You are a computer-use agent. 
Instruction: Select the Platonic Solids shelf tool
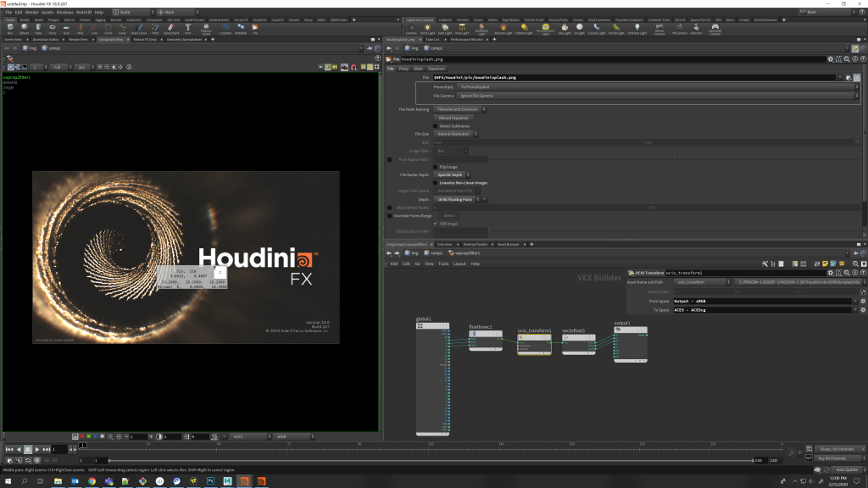pos(206,30)
